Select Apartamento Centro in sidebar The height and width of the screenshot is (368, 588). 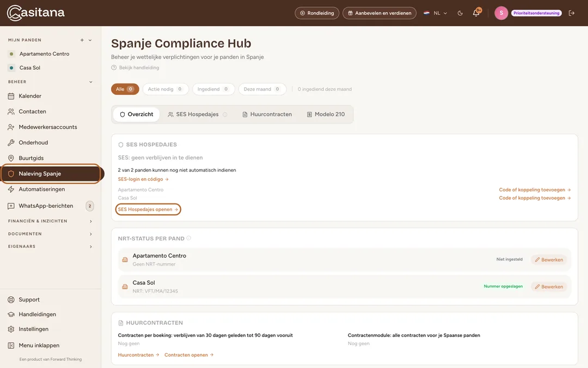pyautogui.click(x=44, y=53)
